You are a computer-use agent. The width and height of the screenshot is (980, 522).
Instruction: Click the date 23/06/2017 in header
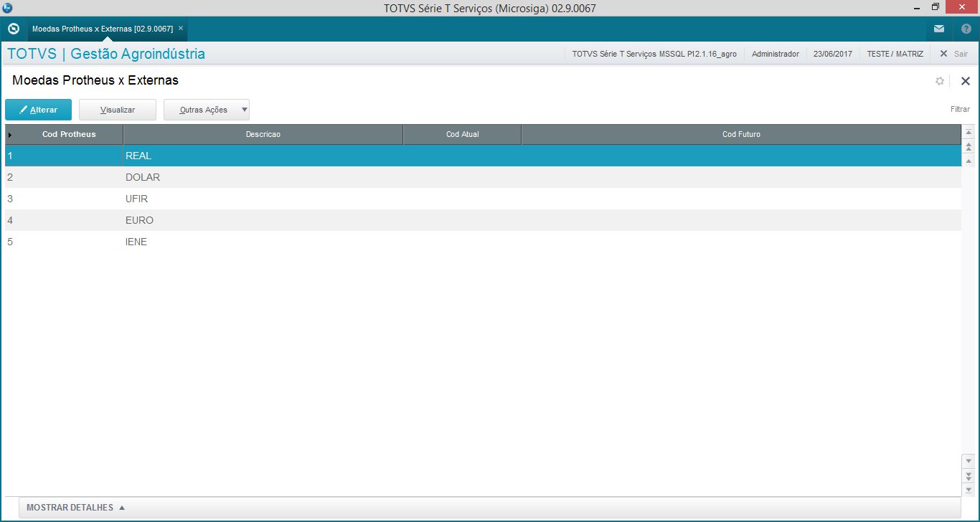[832, 54]
